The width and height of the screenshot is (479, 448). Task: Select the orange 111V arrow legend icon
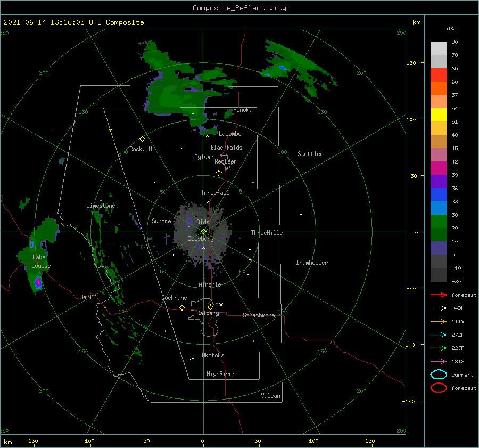pyautogui.click(x=439, y=321)
